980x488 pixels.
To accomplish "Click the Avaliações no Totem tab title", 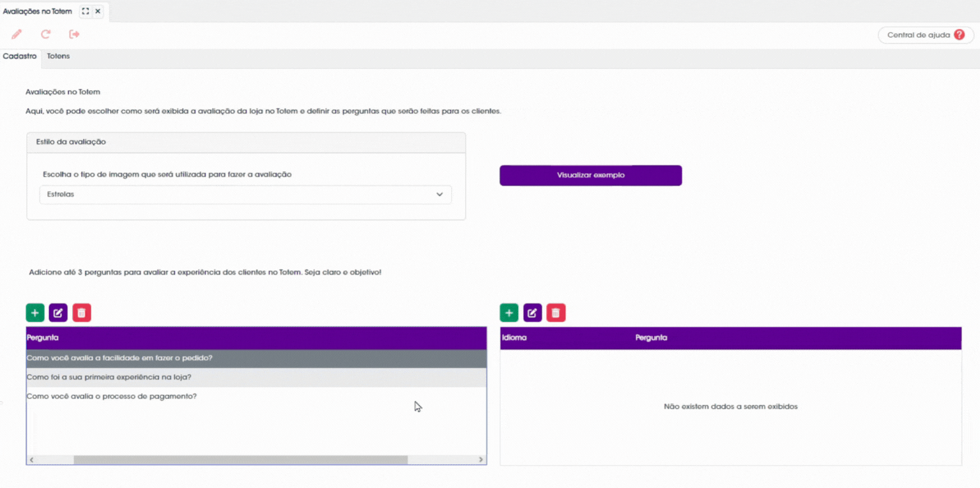I will pyautogui.click(x=38, y=11).
